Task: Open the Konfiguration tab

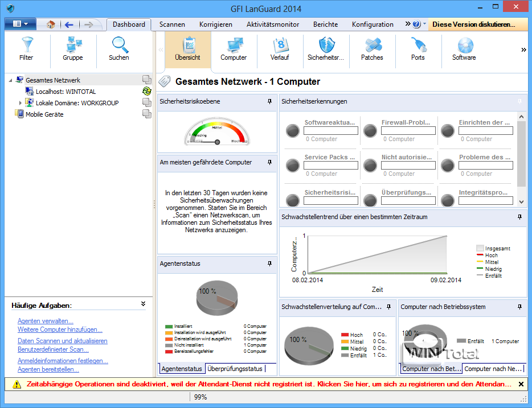Action: click(x=373, y=24)
